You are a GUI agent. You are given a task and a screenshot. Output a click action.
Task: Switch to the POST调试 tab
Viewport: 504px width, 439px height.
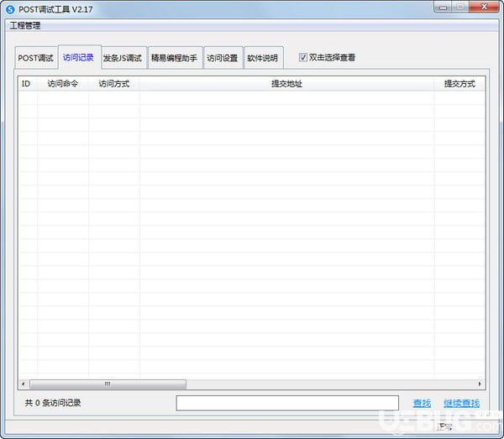tap(35, 58)
